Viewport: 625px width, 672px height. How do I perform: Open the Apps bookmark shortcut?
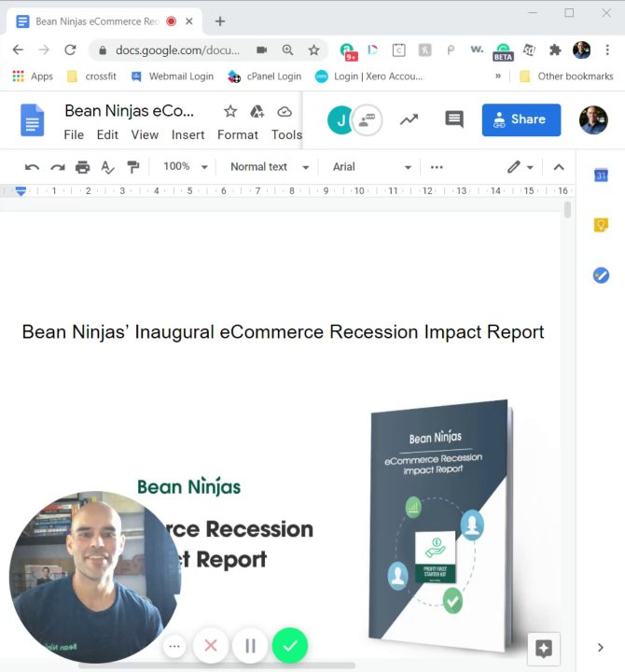click(33, 77)
